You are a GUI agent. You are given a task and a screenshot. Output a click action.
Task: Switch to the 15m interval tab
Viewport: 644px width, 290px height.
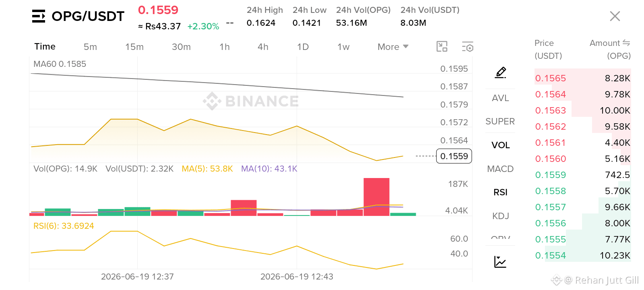134,47
